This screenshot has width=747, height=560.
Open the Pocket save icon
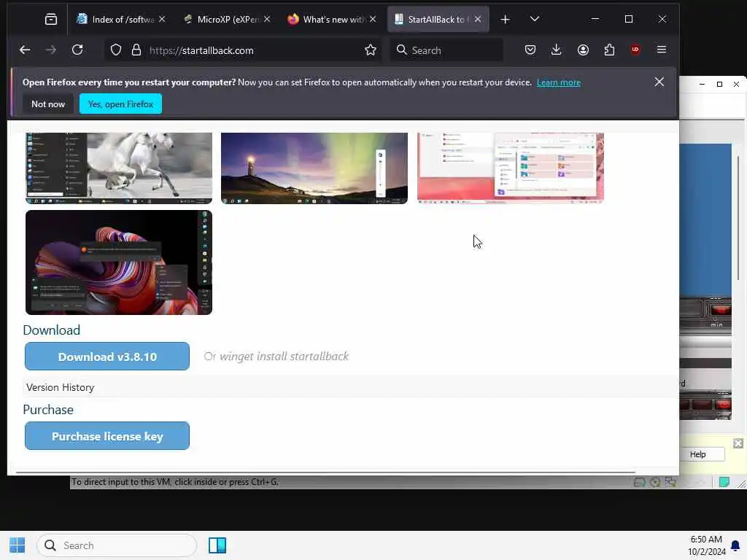pyautogui.click(x=530, y=50)
